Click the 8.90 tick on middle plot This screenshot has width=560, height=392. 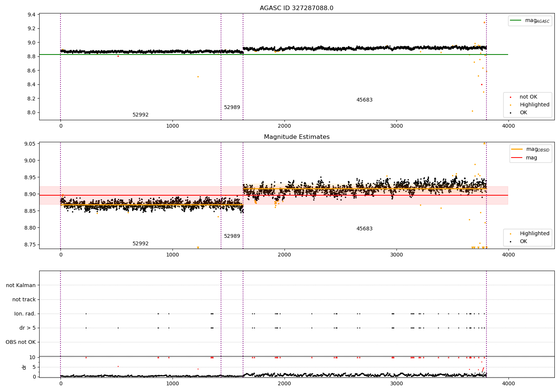click(30, 195)
